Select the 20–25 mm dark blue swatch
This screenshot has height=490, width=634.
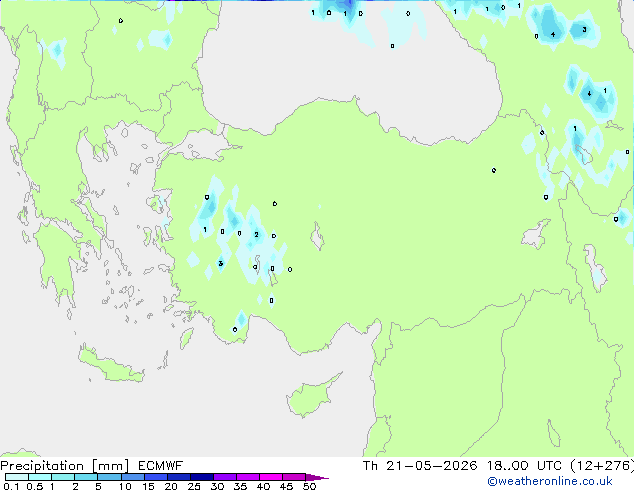178,477
